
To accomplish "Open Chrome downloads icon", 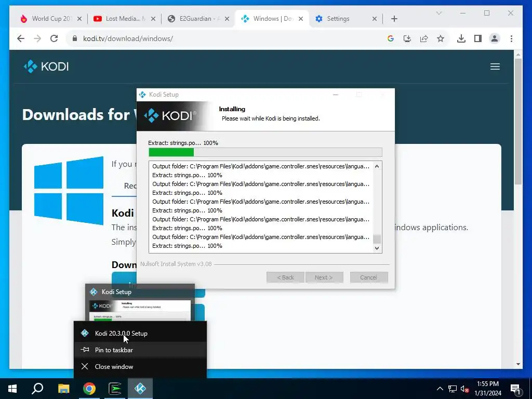I will coord(461,38).
